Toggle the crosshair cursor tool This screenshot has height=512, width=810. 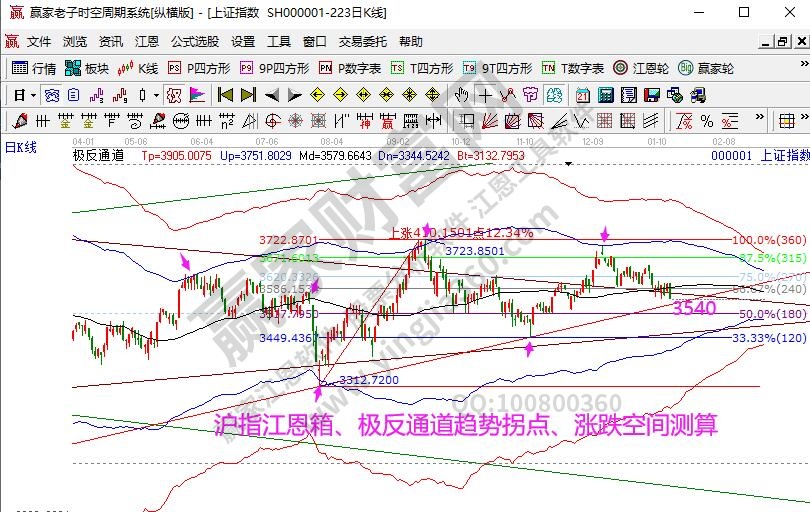[x=484, y=95]
